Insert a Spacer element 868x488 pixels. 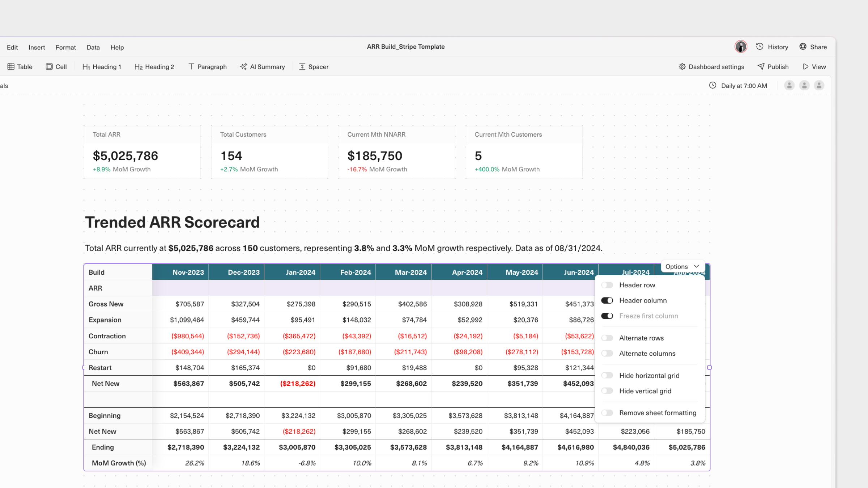[314, 67]
